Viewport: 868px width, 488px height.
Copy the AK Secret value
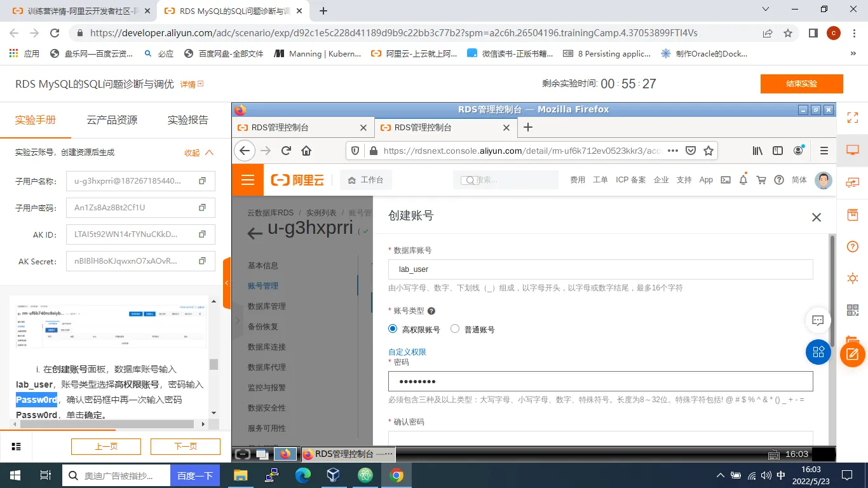202,261
